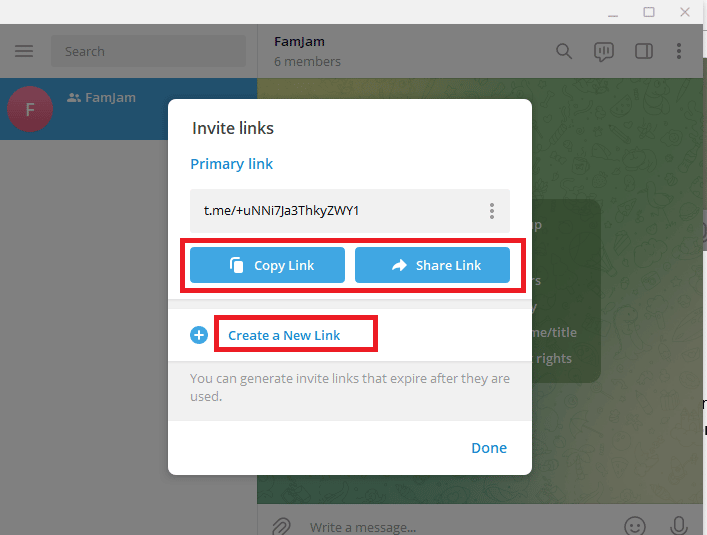The height and width of the screenshot is (535, 707).
Task: Click the Search chats field
Action: [x=148, y=51]
